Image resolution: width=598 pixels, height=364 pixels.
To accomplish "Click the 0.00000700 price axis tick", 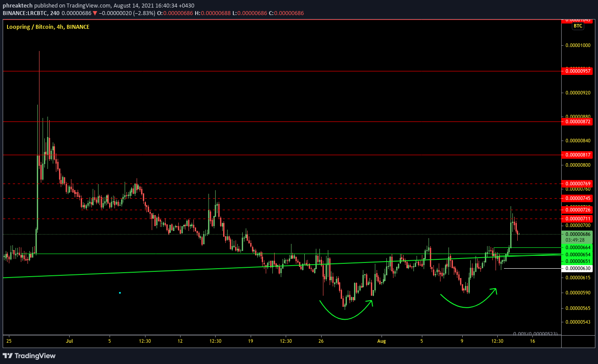I will 578,226.
